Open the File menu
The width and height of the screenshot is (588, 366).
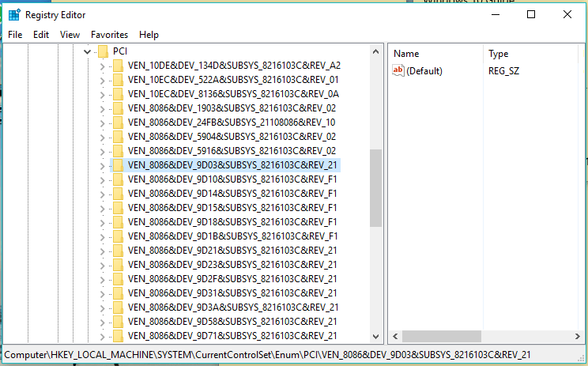point(15,35)
